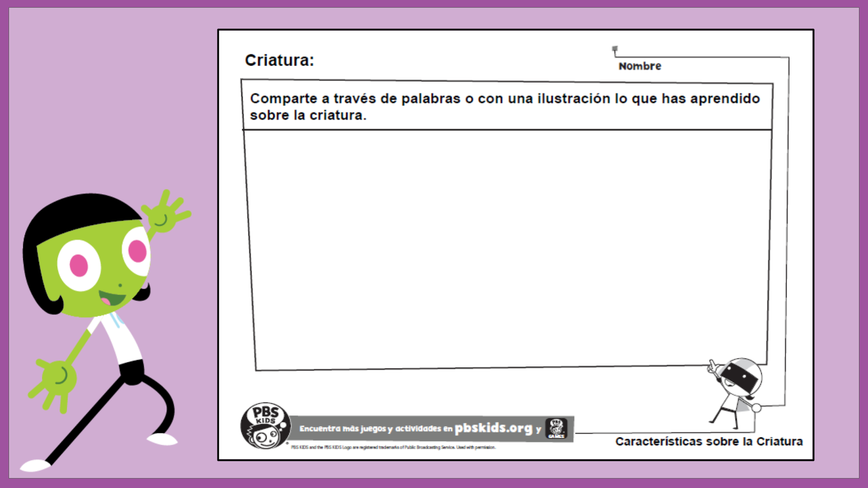Click the 'Características sobre la Criatura' title
This screenshot has width=868, height=488.
point(709,441)
